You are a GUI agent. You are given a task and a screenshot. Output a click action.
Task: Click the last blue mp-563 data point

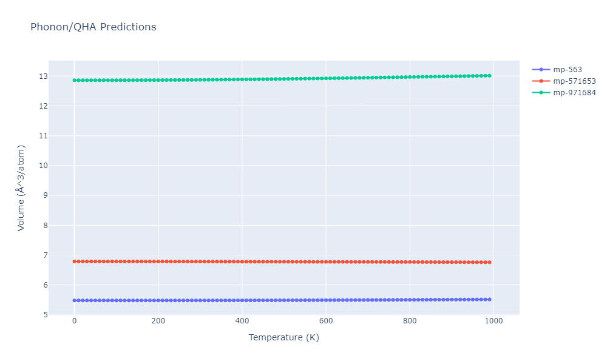click(x=489, y=299)
